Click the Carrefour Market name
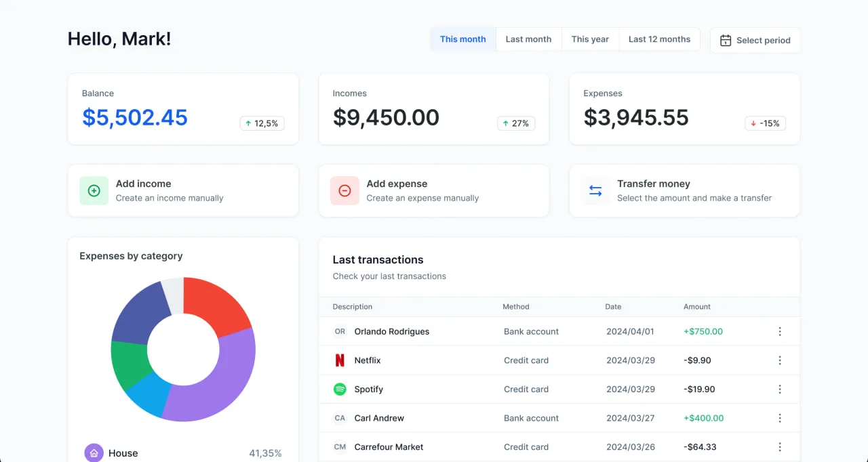This screenshot has width=868, height=462. pyautogui.click(x=389, y=447)
